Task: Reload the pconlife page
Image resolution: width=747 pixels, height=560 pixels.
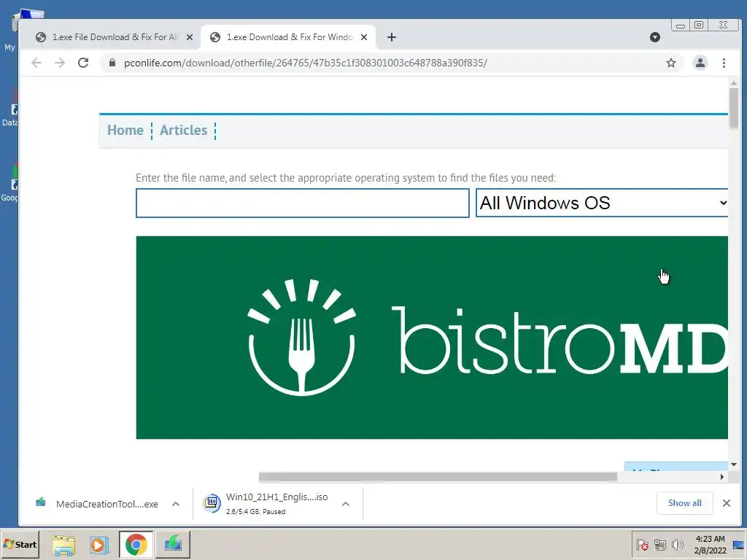Action: pos(83,63)
